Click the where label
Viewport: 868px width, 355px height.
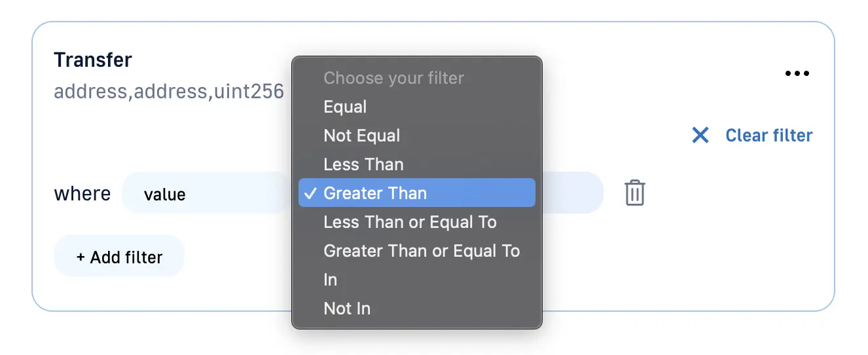click(x=82, y=194)
